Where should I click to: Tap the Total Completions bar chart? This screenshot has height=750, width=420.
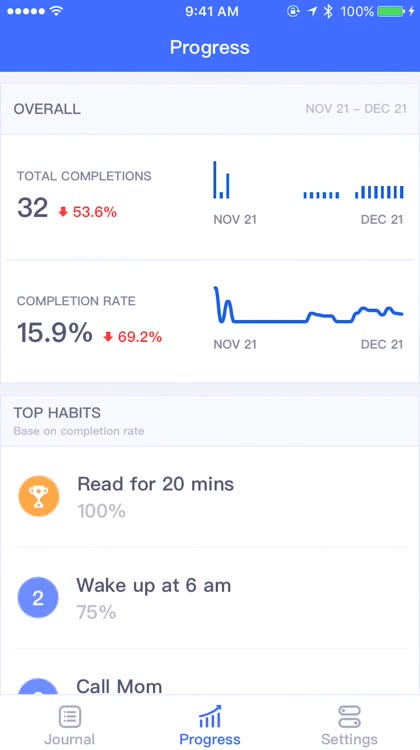309,180
